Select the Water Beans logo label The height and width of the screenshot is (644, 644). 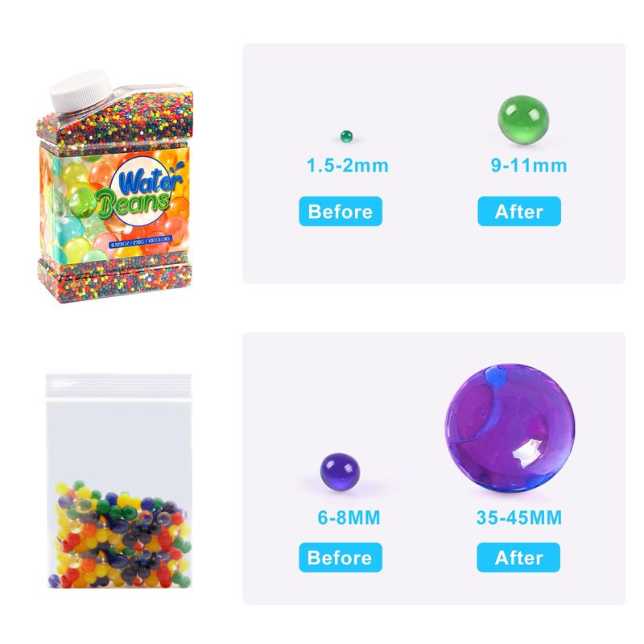point(139,191)
